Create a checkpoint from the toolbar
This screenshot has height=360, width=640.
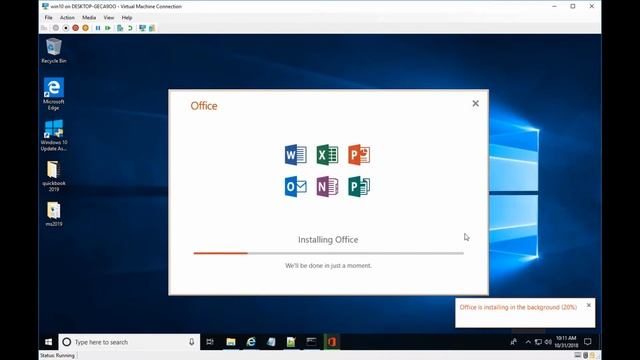(120, 28)
